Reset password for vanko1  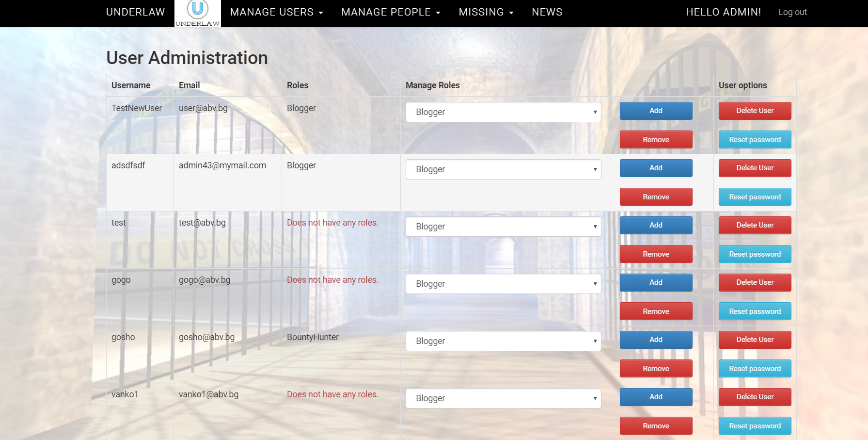[x=755, y=426]
